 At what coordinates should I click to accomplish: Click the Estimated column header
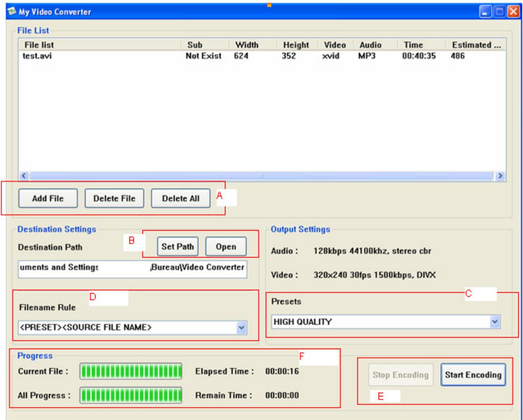coord(476,45)
